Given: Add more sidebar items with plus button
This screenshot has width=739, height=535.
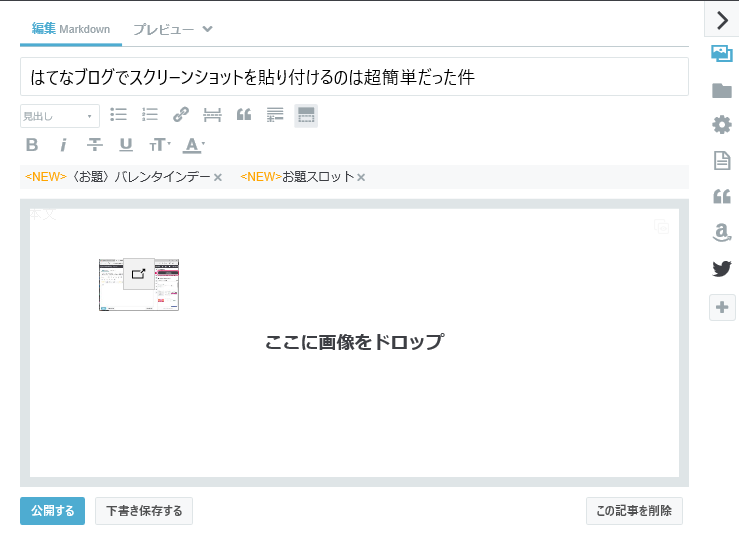Looking at the screenshot, I should click(x=722, y=307).
